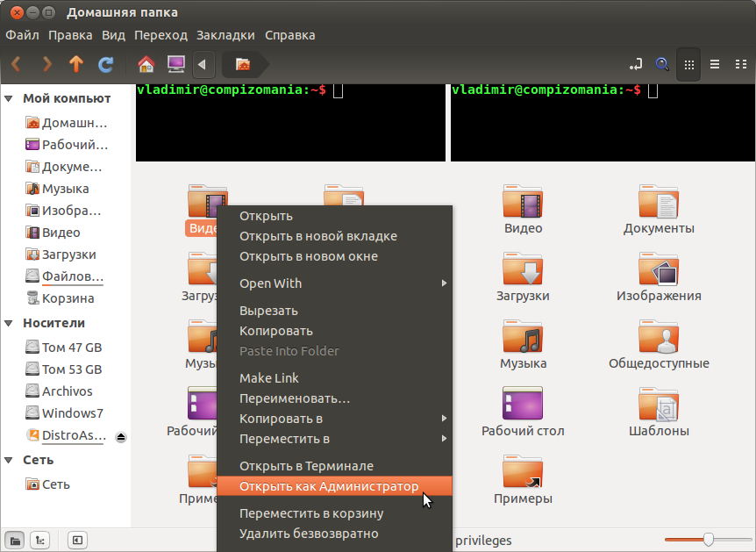756x552 pixels.
Task: Choose Копировать in context menu
Action: pyautogui.click(x=335, y=331)
